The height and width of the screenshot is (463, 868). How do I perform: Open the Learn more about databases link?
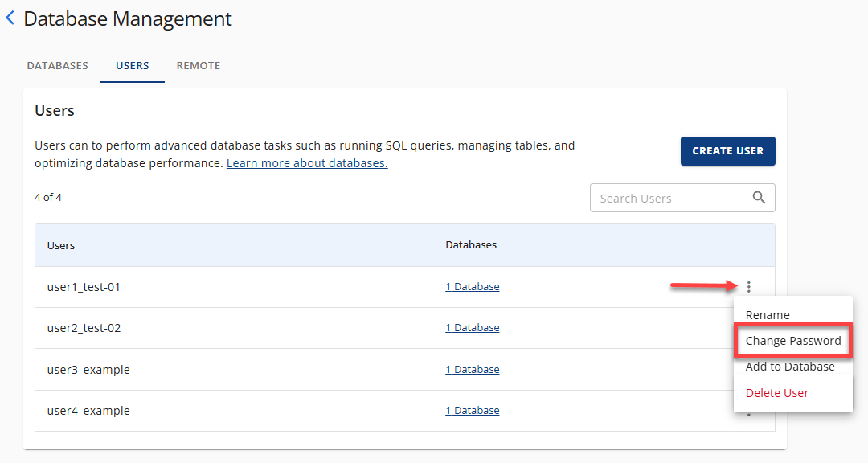tap(306, 162)
